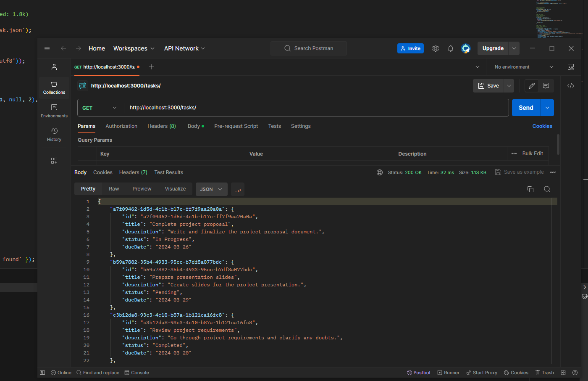Open the History sidebar panel
This screenshot has height=381, width=588.
coord(54,135)
